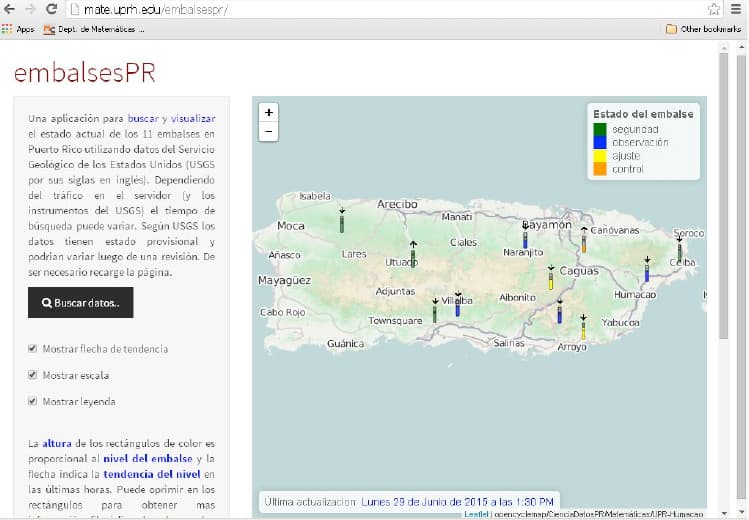Select the blue reservoir marker above Humacao
Image resolution: width=749 pixels, height=520 pixels.
(x=647, y=273)
